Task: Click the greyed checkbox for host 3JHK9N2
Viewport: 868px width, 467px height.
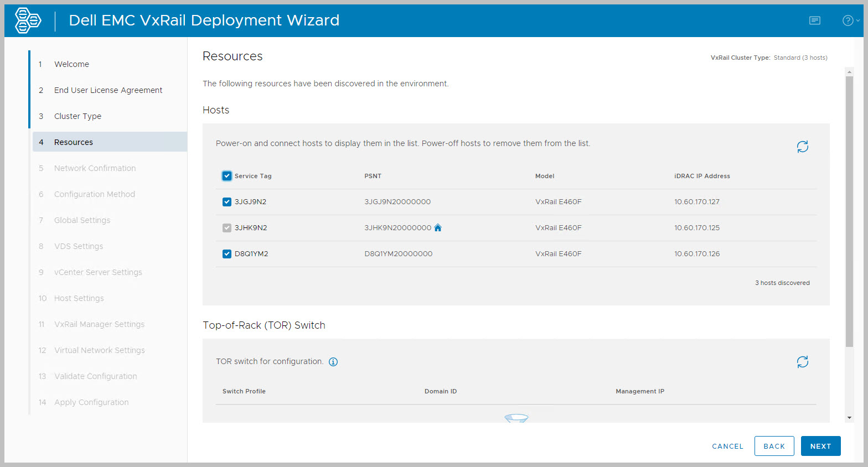Action: tap(227, 228)
